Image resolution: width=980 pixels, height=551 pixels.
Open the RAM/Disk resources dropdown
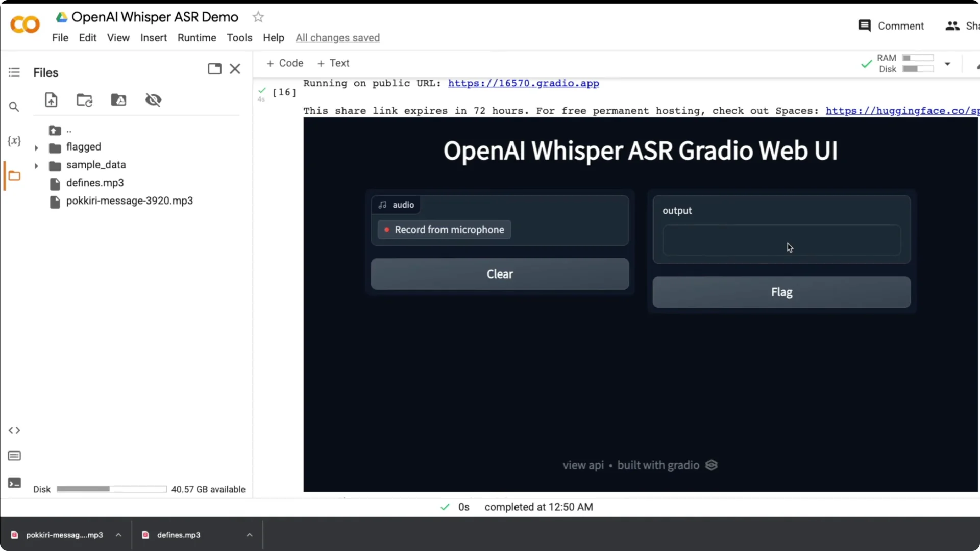coord(948,63)
